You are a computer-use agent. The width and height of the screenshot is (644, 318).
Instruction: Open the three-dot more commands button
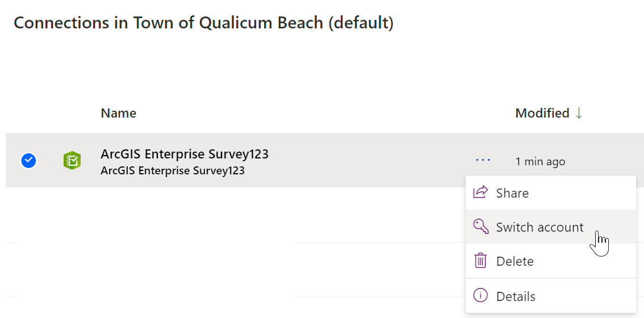pos(483,161)
